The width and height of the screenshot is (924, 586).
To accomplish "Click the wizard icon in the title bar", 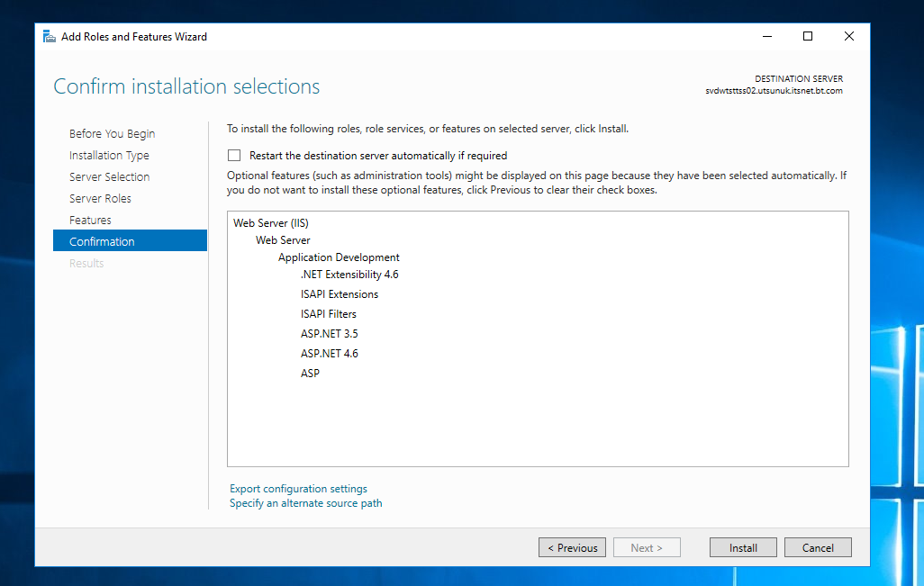I will pyautogui.click(x=50, y=37).
